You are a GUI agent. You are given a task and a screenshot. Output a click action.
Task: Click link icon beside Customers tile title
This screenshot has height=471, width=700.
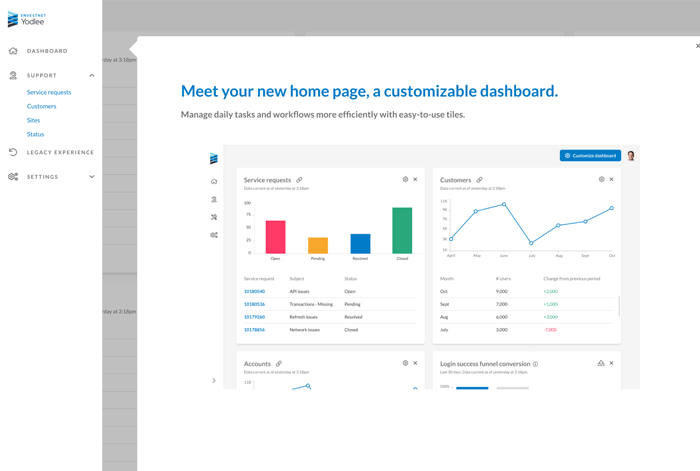tap(479, 180)
